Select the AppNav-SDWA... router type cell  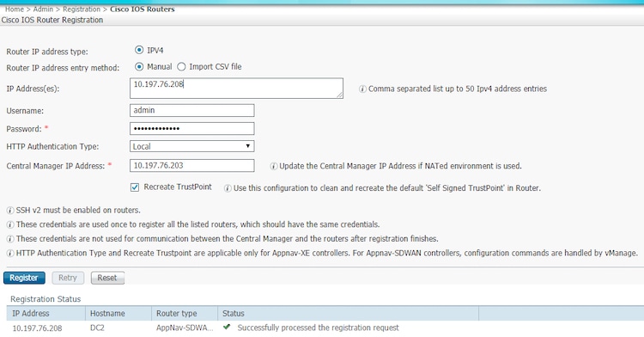(x=185, y=328)
